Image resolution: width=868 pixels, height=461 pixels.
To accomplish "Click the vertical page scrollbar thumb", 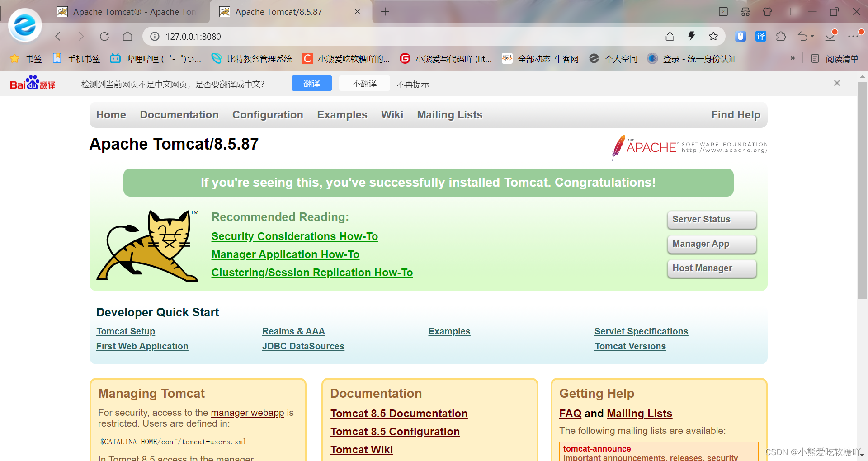I will 862,190.
